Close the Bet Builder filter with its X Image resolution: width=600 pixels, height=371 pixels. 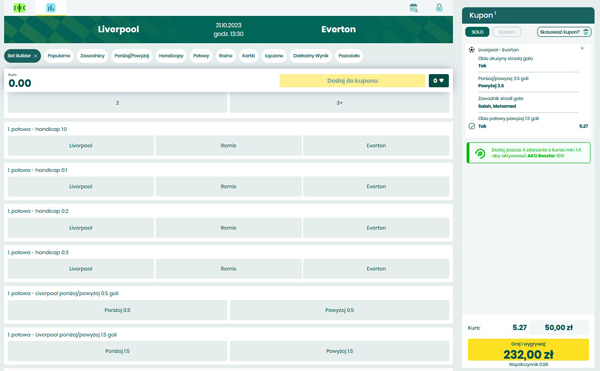[x=36, y=56]
